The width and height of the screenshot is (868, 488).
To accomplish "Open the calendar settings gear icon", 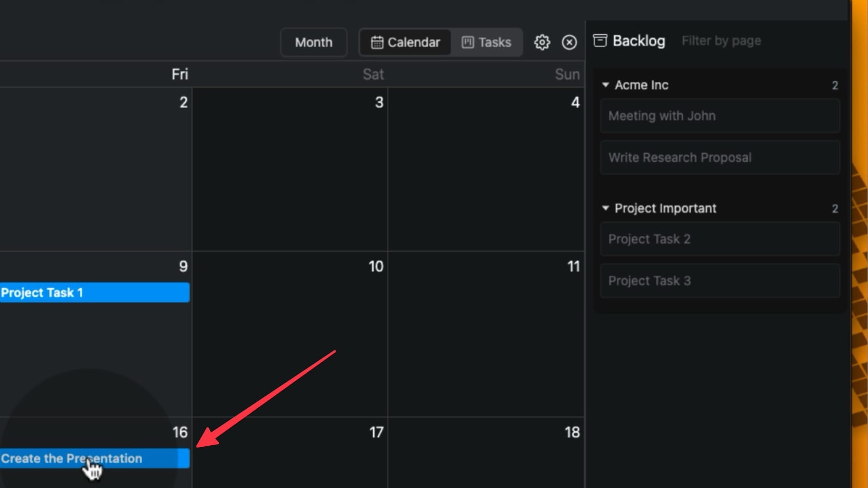I will (x=542, y=42).
